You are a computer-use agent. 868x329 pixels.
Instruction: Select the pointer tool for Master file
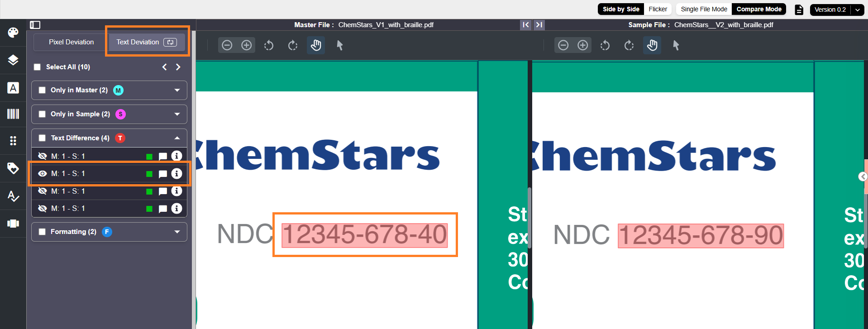coord(340,45)
